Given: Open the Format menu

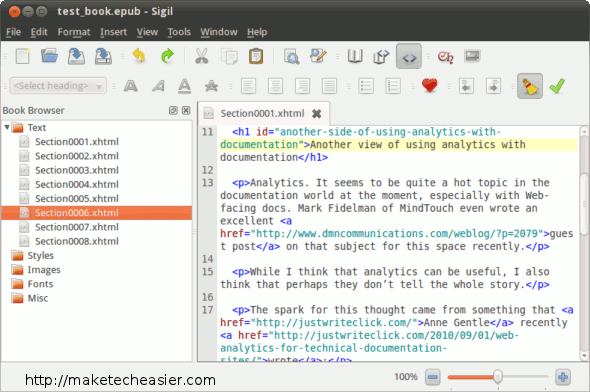Looking at the screenshot, I should [74, 32].
